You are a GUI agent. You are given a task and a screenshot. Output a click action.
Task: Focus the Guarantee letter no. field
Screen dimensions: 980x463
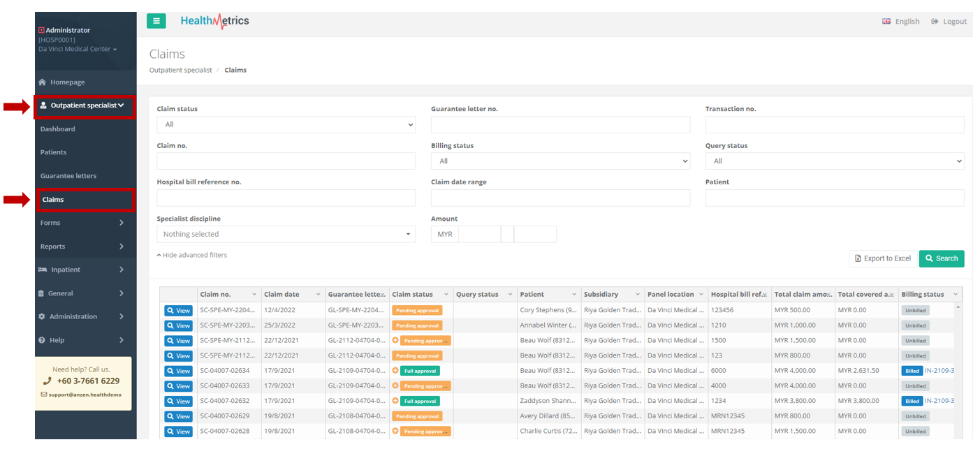click(560, 124)
